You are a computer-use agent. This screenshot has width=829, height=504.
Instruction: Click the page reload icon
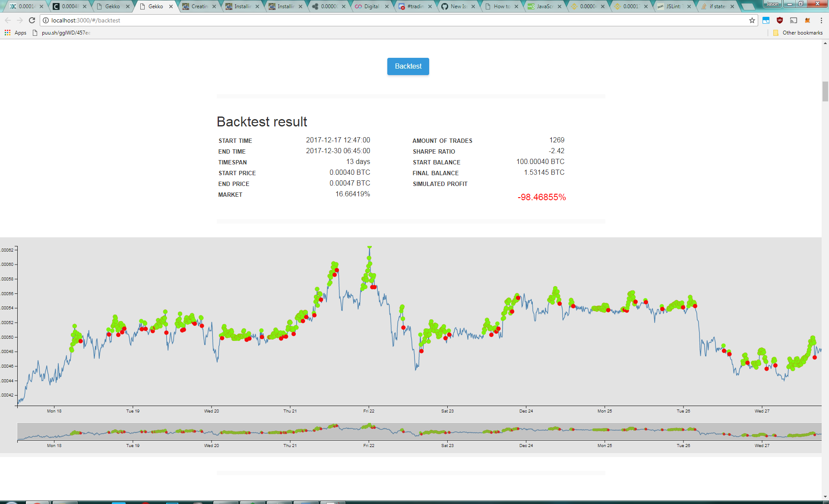coord(32,20)
